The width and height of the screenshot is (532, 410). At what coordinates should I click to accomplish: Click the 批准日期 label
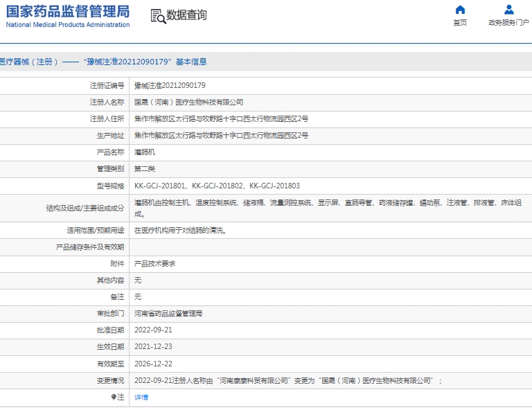pyautogui.click(x=110, y=330)
